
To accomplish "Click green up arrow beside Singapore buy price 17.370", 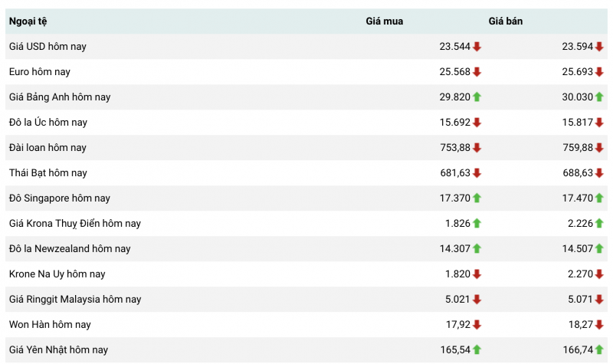I will (x=477, y=198).
